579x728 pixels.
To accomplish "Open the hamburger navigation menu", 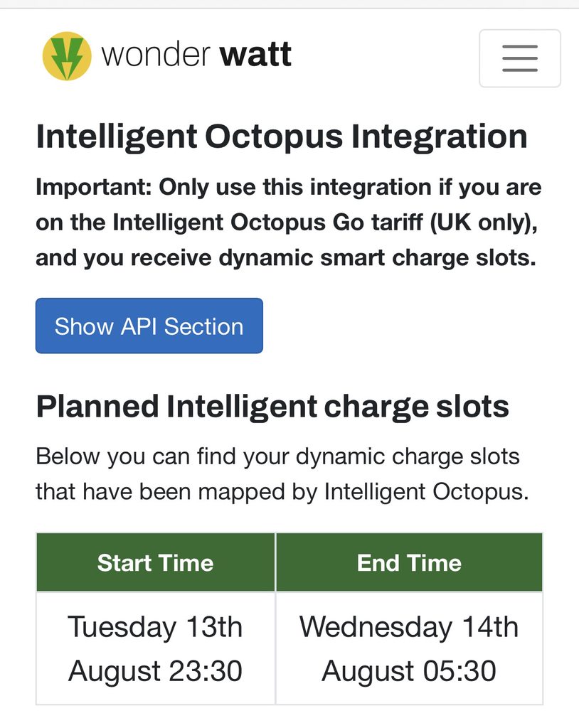I will 519,58.
